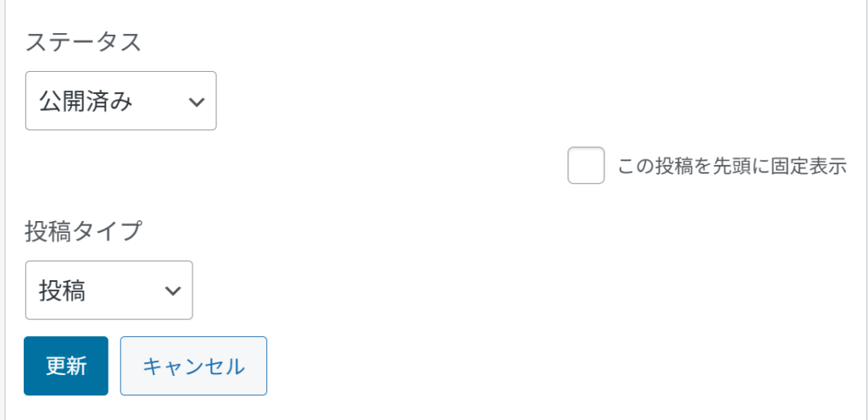
Task: Click the この投稿を先頭に固定表示 label text
Action: point(732,166)
